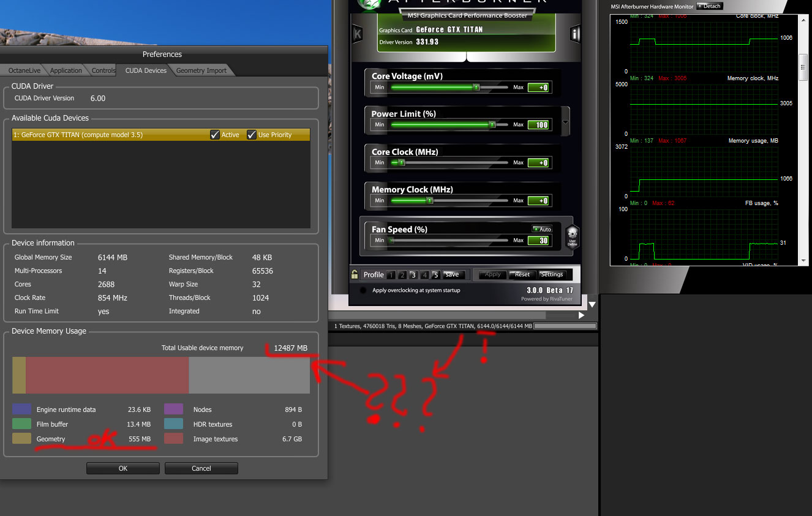
Task: Select the GeForce GTX TITAN device row
Action: point(160,135)
